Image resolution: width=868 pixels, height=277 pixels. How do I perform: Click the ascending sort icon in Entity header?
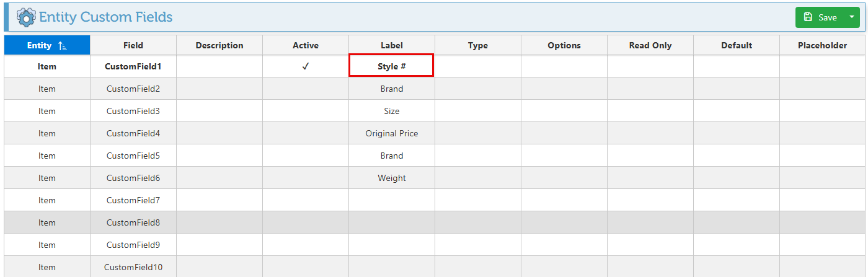pyautogui.click(x=62, y=46)
